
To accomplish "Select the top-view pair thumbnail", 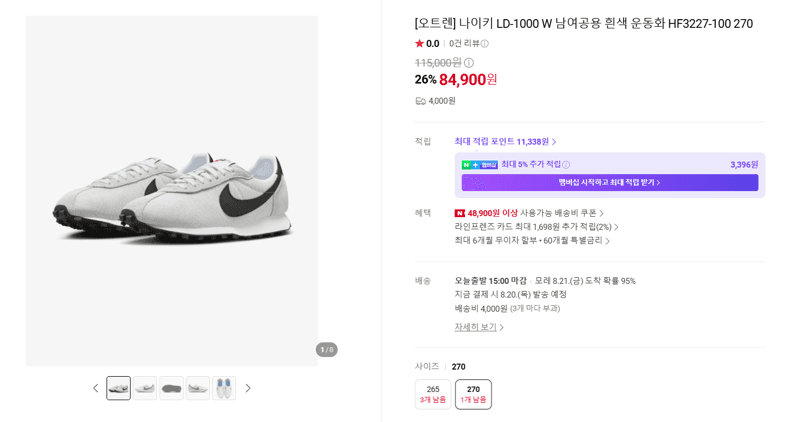I will coord(224,388).
